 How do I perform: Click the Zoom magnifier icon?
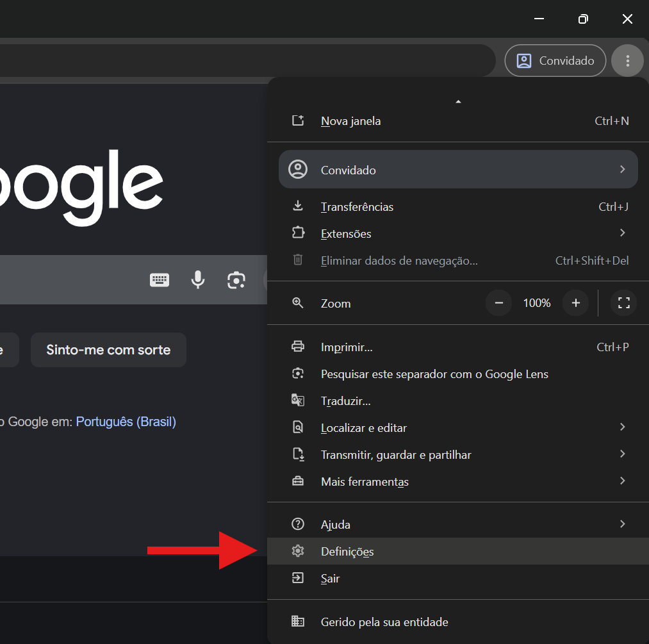pos(298,303)
